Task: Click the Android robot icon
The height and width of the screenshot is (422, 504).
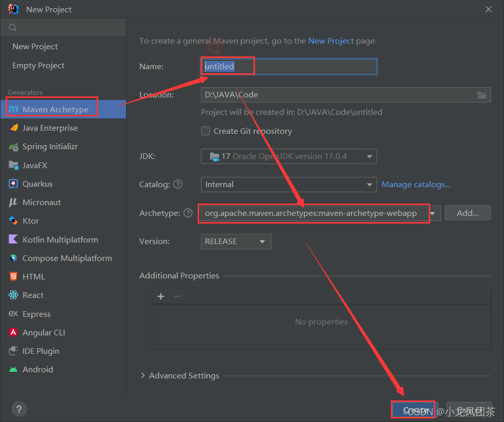Action: 13,370
